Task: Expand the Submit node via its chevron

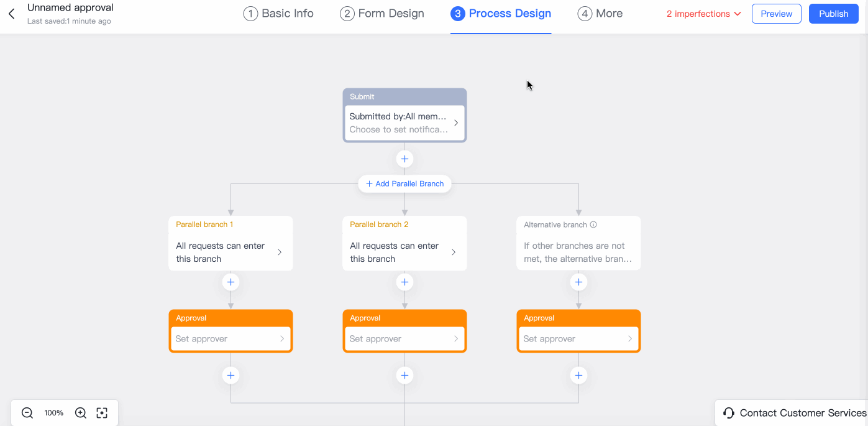Action: 456,123
